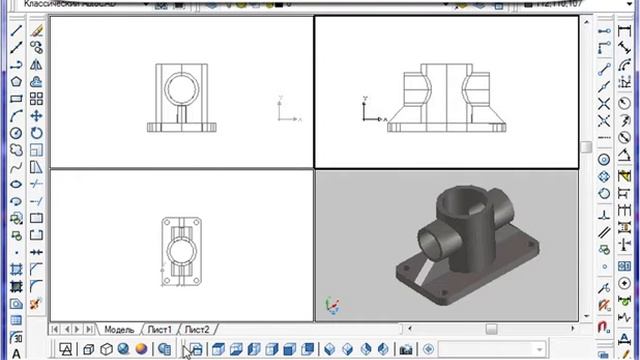
Task: Select the Move modify tool
Action: pyautogui.click(x=36, y=116)
